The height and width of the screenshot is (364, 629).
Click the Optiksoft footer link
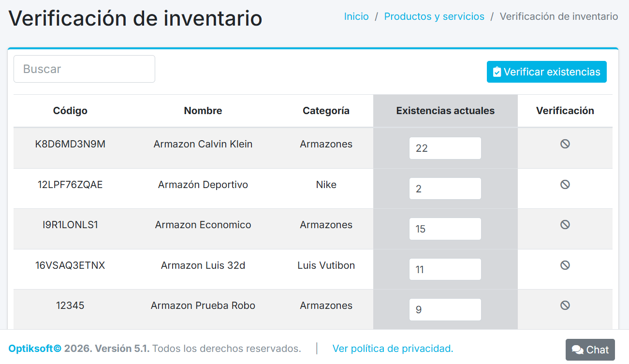(x=35, y=349)
